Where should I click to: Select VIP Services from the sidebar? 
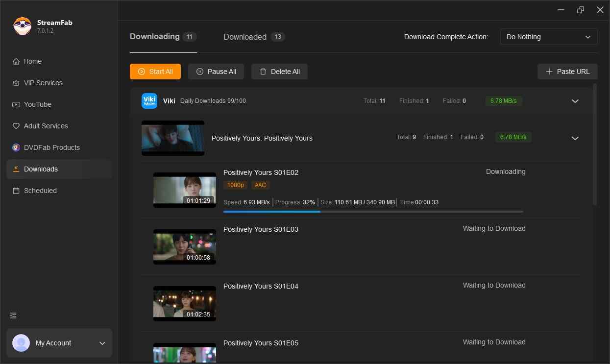click(43, 83)
